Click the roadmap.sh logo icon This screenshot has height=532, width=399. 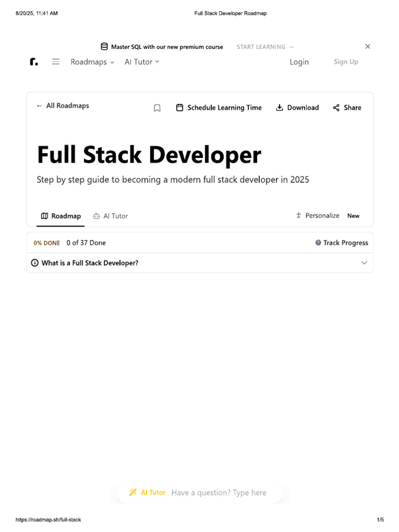(34, 62)
